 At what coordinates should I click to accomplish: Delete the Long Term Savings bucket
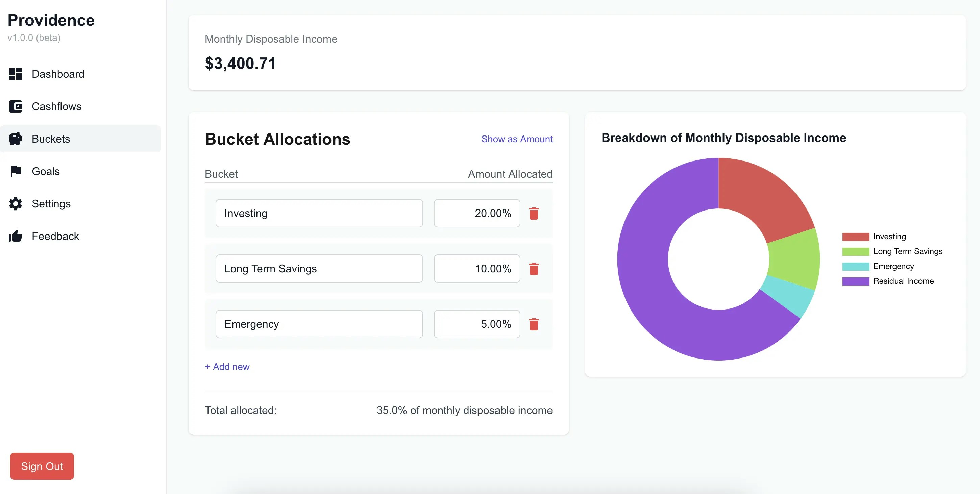534,269
